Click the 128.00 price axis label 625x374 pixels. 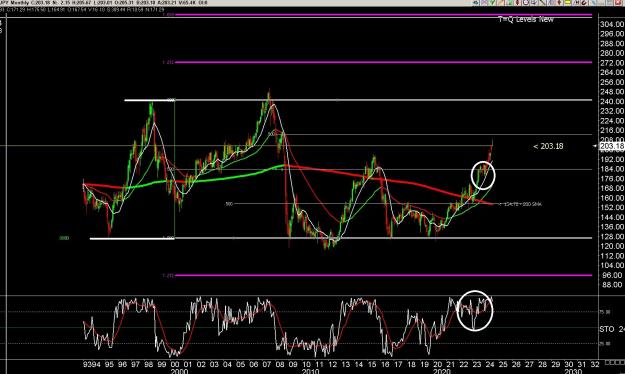(x=612, y=236)
